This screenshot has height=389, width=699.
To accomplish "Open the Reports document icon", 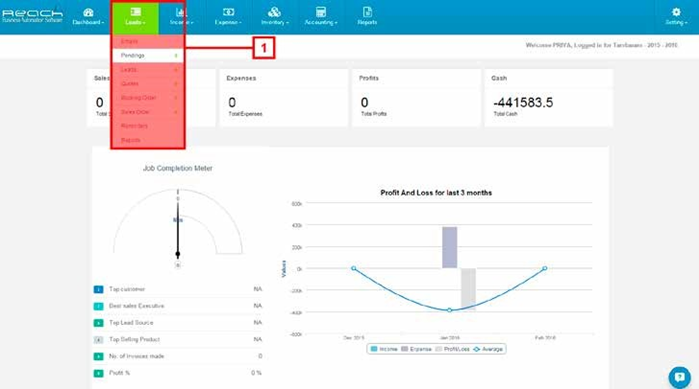I will [367, 12].
